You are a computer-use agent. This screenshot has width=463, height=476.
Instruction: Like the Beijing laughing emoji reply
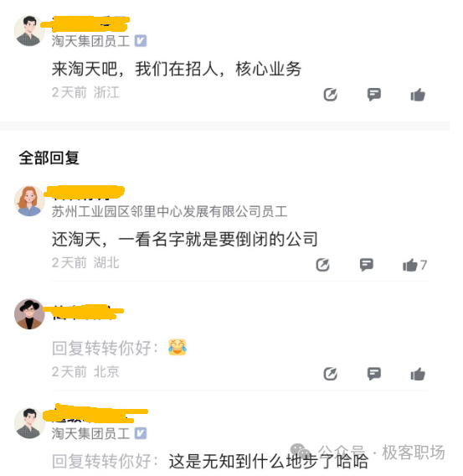click(x=418, y=374)
